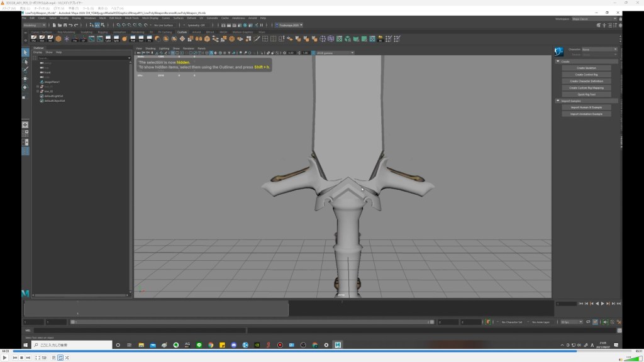This screenshot has width=644, height=362.
Task: Click the play button in media player
Action: click(x=5, y=357)
